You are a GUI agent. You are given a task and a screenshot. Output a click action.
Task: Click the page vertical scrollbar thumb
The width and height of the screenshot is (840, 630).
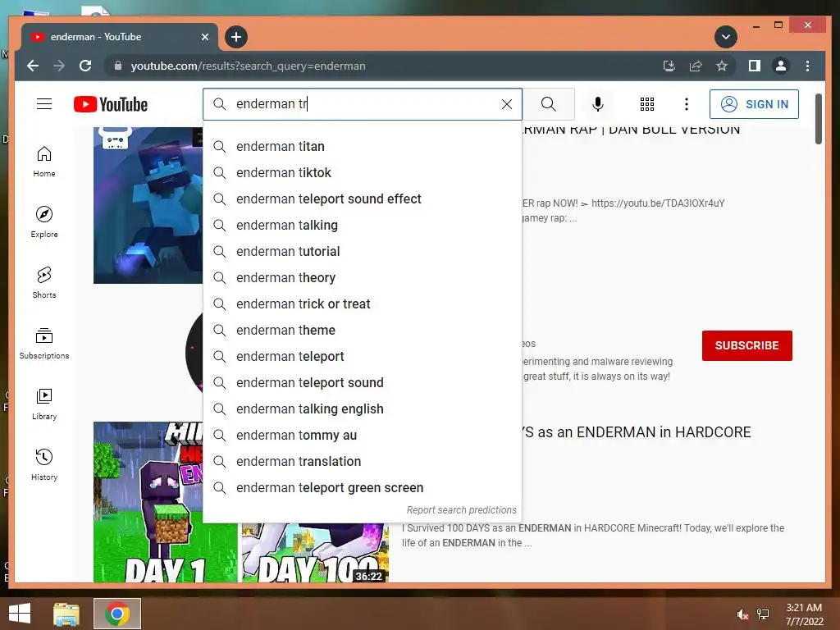[818, 119]
